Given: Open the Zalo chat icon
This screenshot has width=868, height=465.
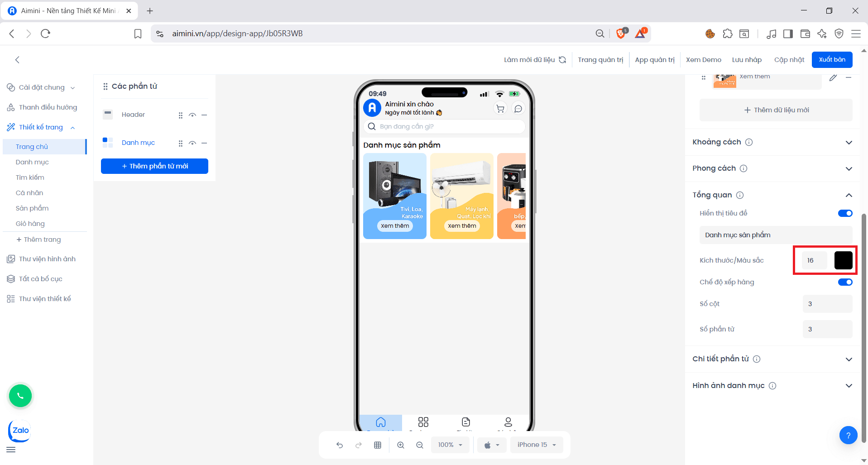Looking at the screenshot, I should click(x=19, y=431).
